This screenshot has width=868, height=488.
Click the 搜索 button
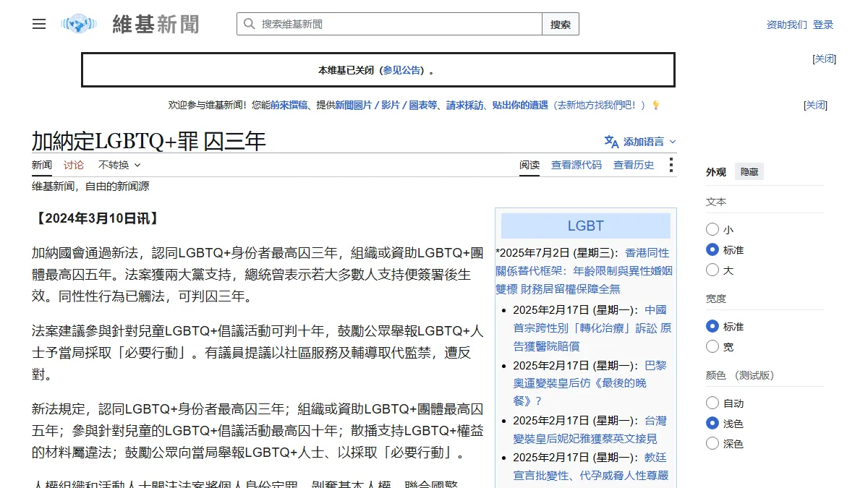click(x=561, y=24)
